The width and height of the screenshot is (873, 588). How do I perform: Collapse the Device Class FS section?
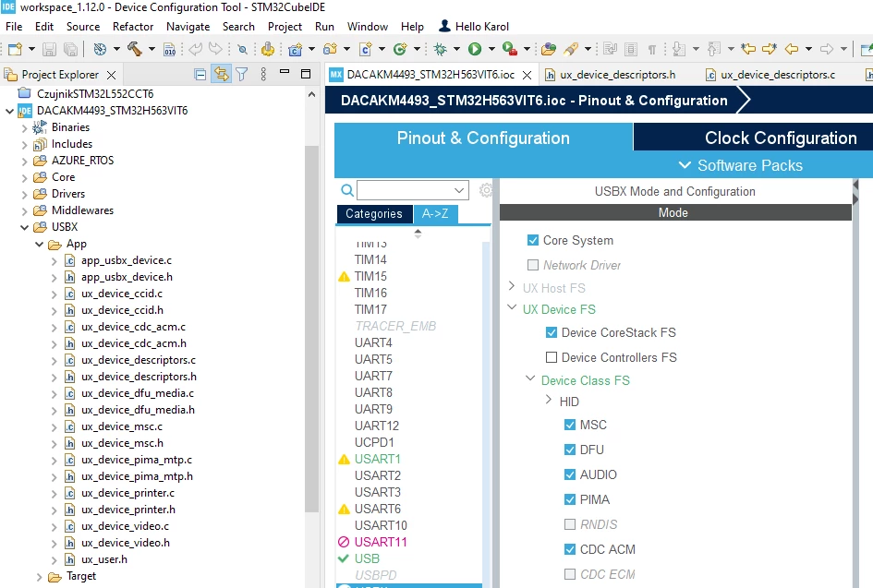click(530, 378)
